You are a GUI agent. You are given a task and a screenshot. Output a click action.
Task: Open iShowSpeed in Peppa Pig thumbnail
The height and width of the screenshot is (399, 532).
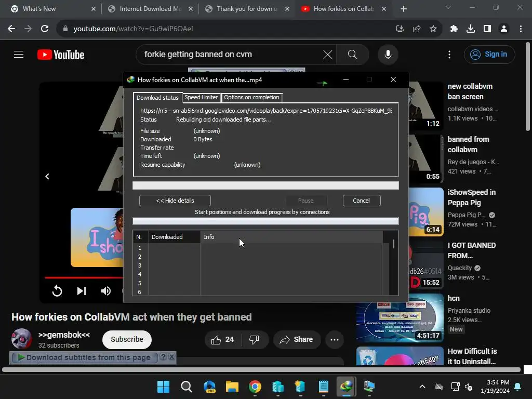tap(426, 212)
